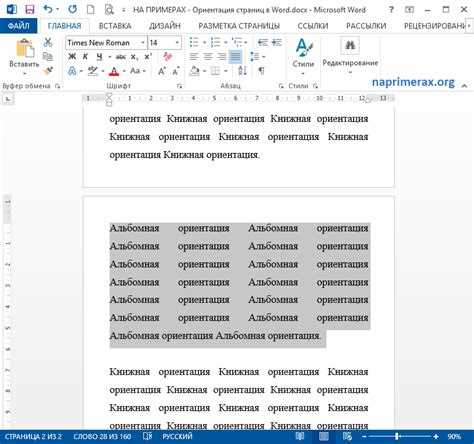Increase paragraph indent

pos(277,42)
